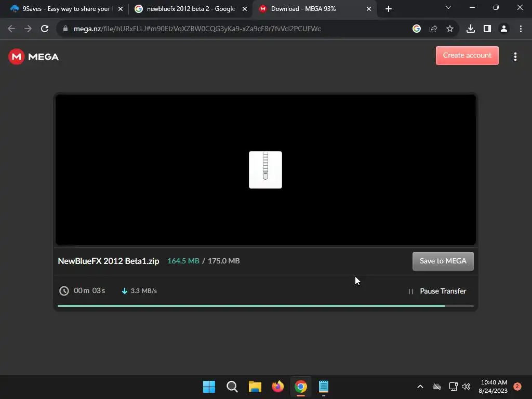Bookmark this page with star icon
Viewport: 532px width, 399px height.
(x=450, y=29)
